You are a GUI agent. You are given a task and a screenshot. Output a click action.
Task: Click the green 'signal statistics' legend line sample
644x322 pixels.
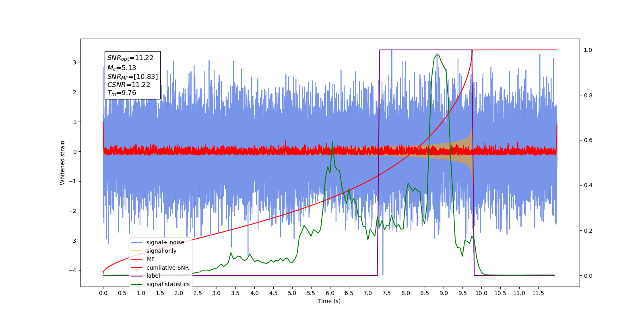[137, 284]
